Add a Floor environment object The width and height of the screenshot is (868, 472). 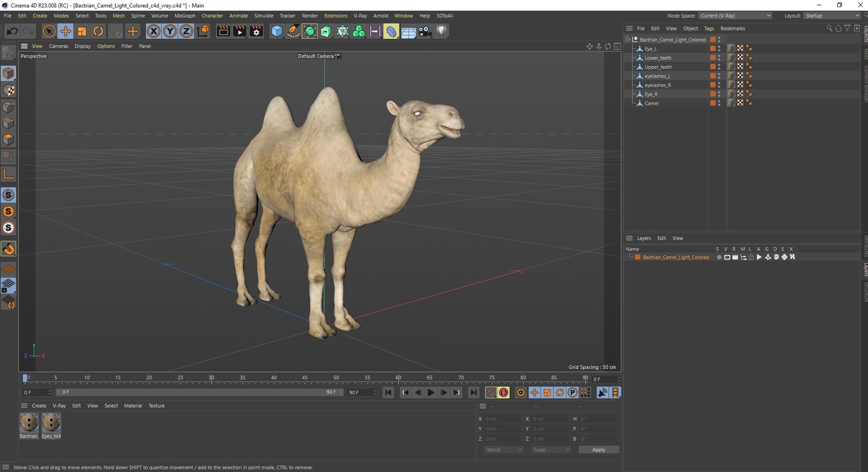pyautogui.click(x=408, y=31)
